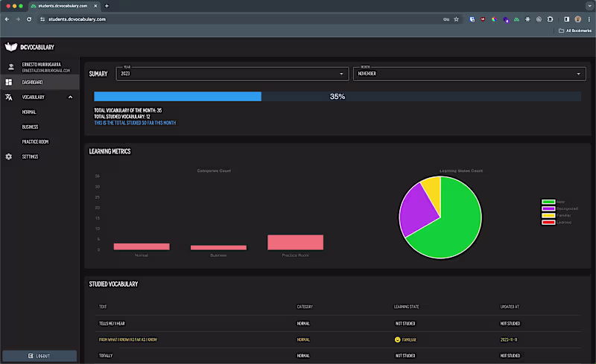
Task: Click the user profile avatar icon
Action: (x=10, y=67)
